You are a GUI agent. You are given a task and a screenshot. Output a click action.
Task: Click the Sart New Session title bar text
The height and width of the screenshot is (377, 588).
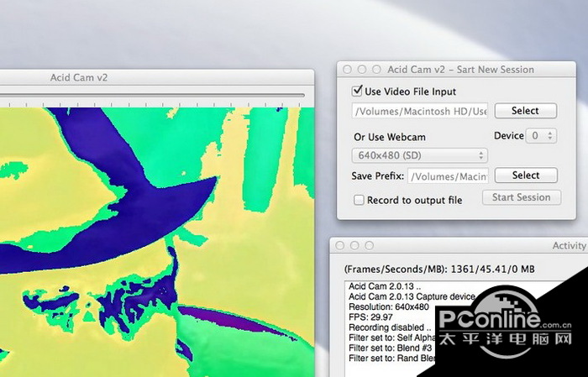pyautogui.click(x=461, y=70)
